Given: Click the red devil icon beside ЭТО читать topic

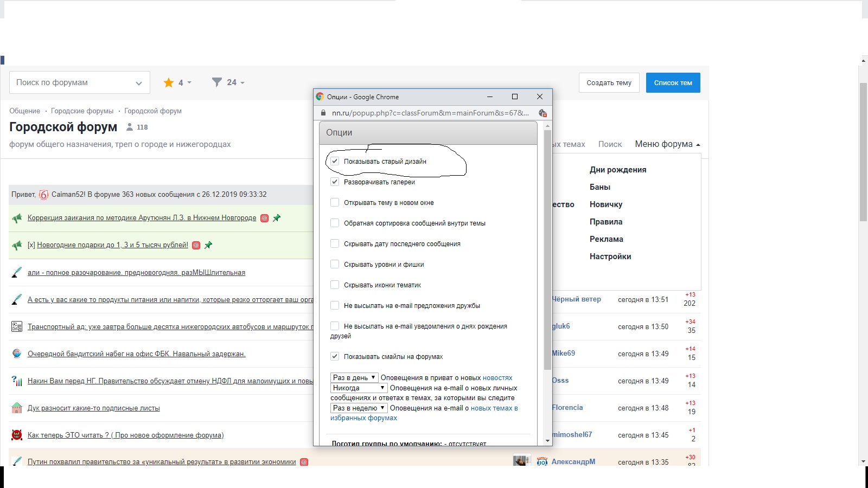Looking at the screenshot, I should click(x=17, y=435).
